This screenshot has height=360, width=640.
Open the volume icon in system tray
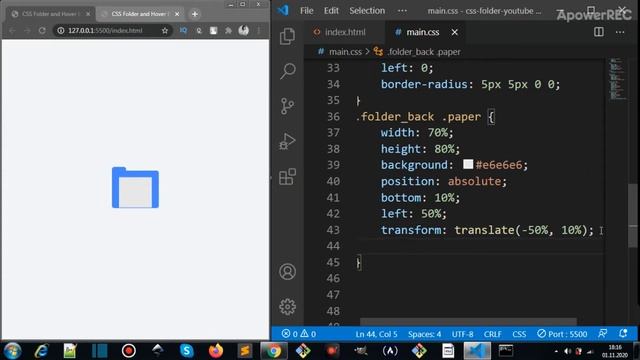pyautogui.click(x=568, y=351)
